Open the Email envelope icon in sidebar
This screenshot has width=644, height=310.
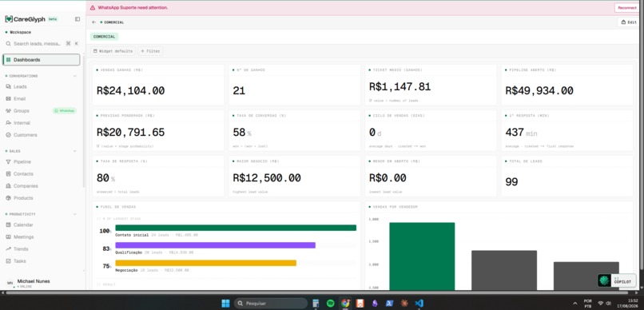(x=9, y=98)
